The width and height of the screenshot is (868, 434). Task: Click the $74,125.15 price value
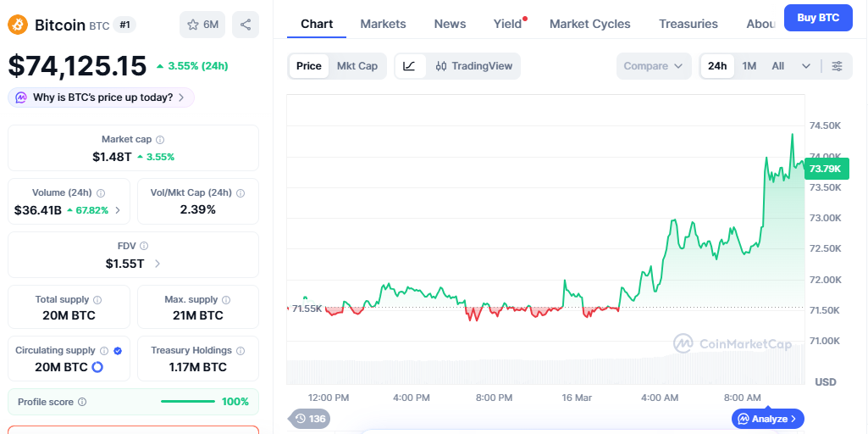78,66
